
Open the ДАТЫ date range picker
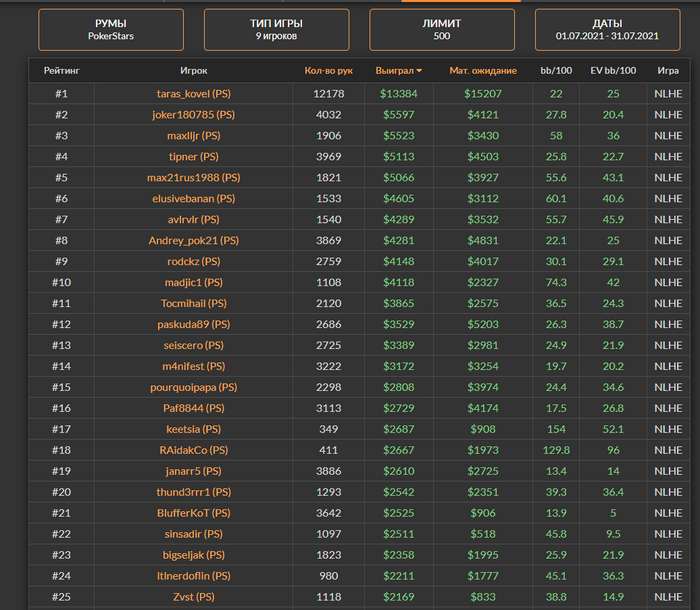(x=607, y=30)
